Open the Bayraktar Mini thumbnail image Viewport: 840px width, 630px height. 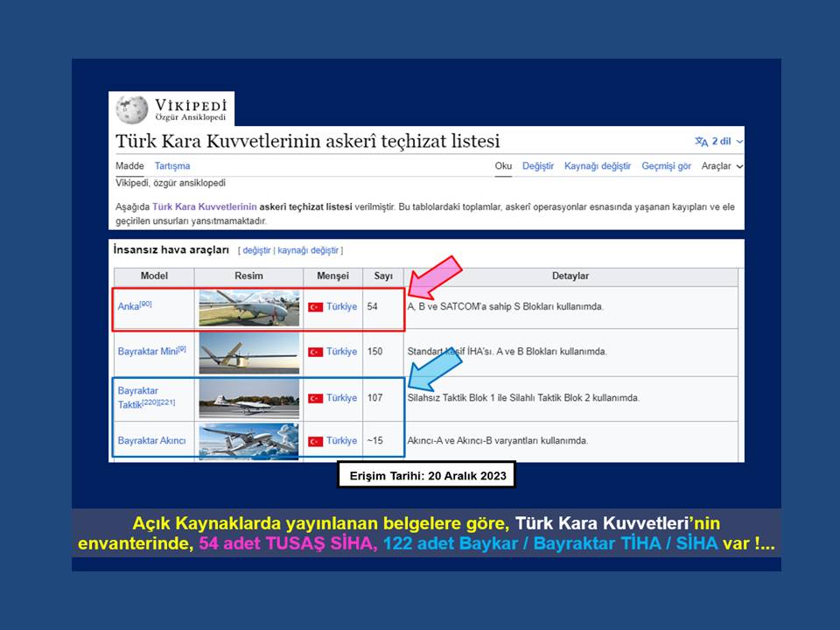[x=249, y=353]
